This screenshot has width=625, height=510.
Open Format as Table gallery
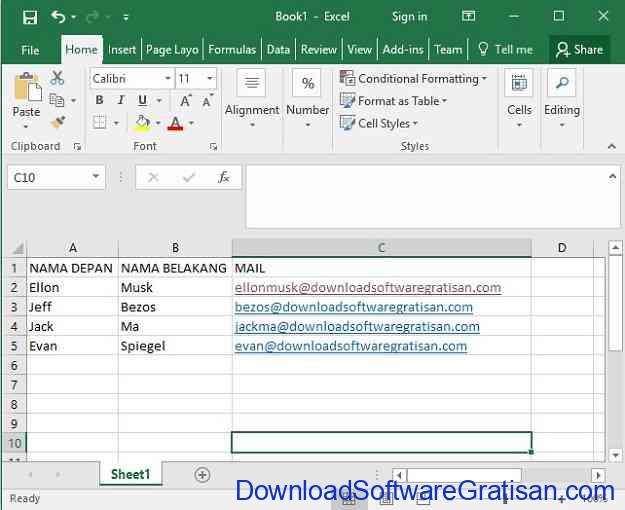point(393,101)
